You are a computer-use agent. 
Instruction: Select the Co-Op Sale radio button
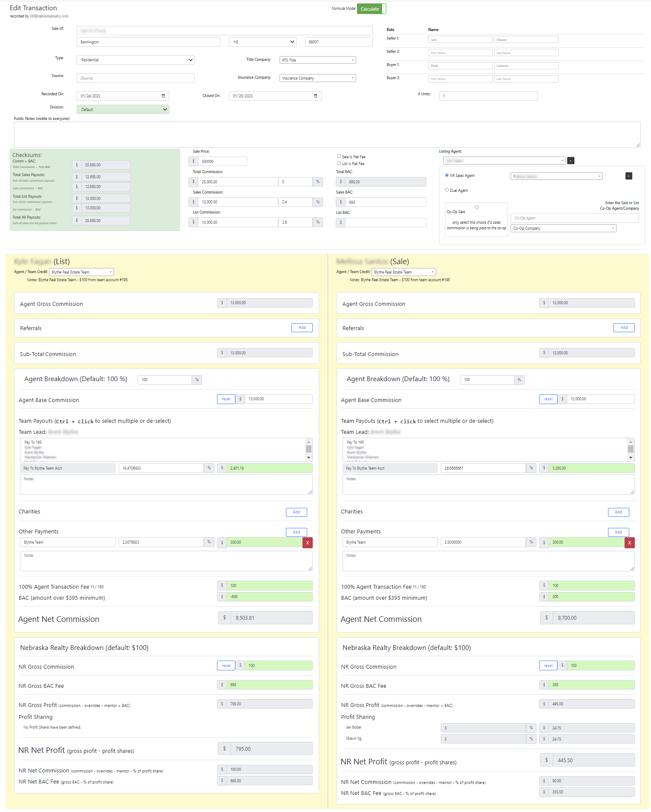coord(477,208)
